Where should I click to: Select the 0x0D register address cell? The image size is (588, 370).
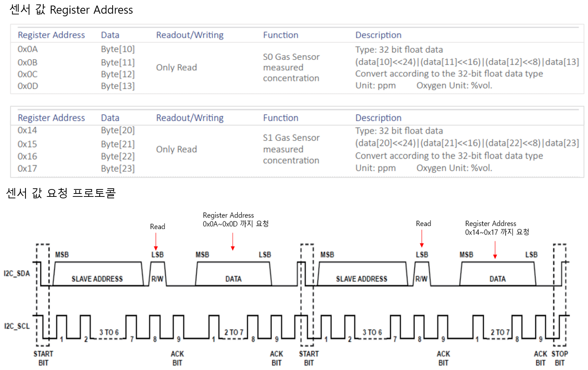[x=28, y=86]
